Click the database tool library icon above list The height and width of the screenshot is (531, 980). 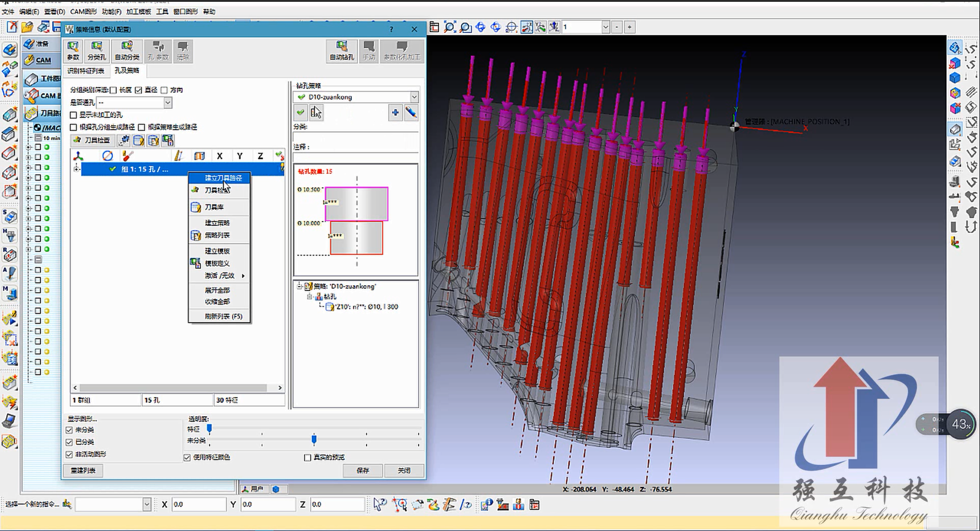pos(139,141)
